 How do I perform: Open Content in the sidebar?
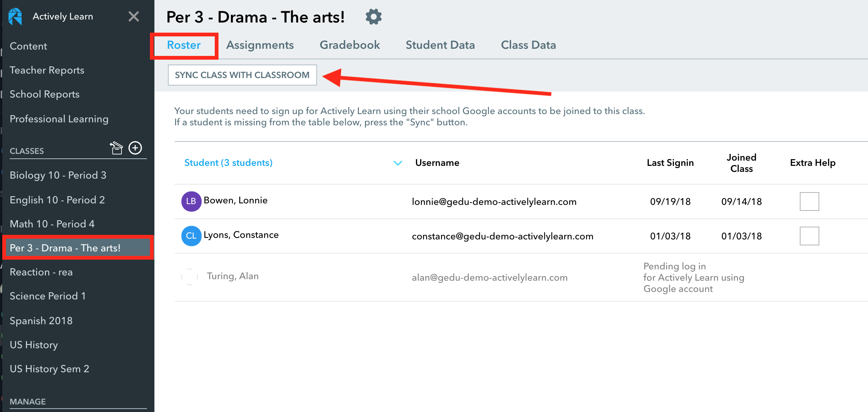pyautogui.click(x=28, y=46)
